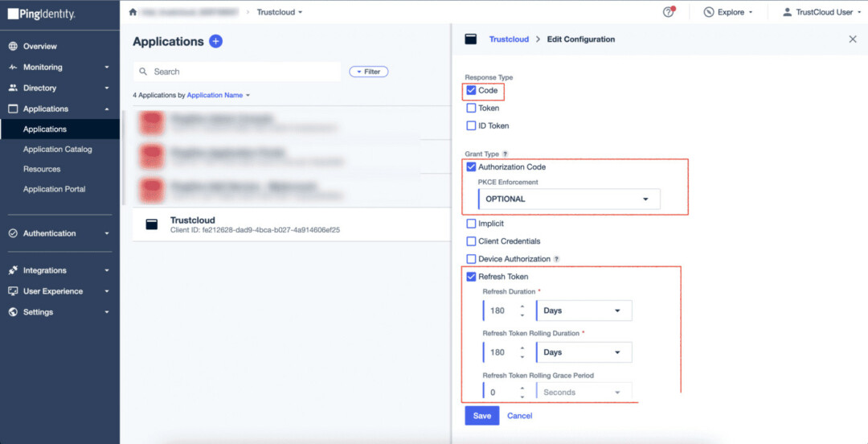This screenshot has width=868, height=444.
Task: Select the Trustcloud application row
Action: pyautogui.click(x=292, y=224)
